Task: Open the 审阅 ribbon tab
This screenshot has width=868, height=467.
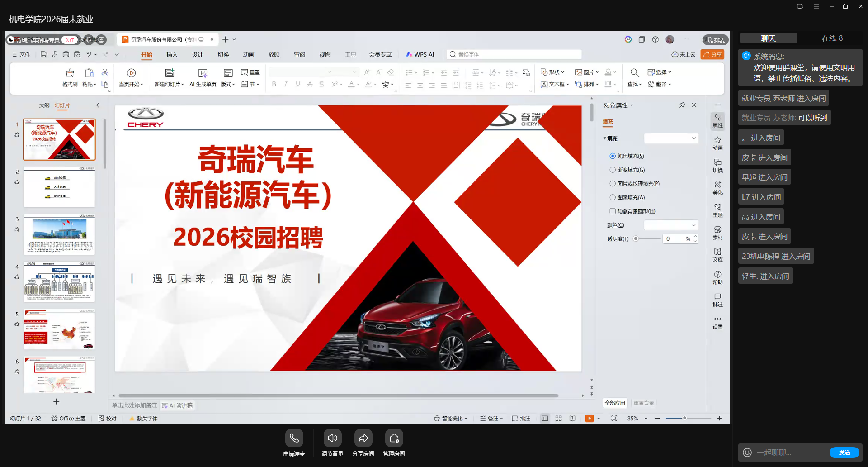Action: (x=300, y=55)
